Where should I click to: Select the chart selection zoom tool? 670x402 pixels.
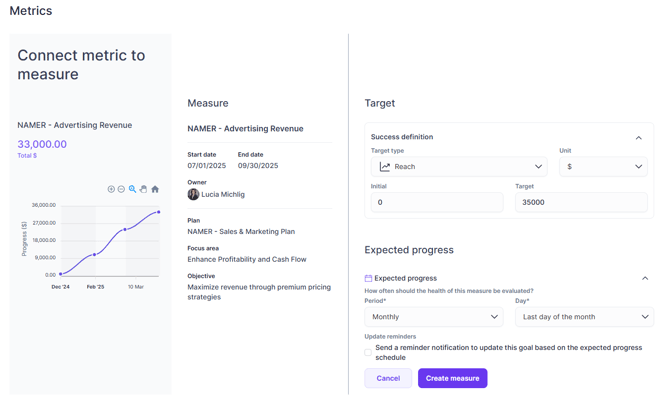click(133, 189)
